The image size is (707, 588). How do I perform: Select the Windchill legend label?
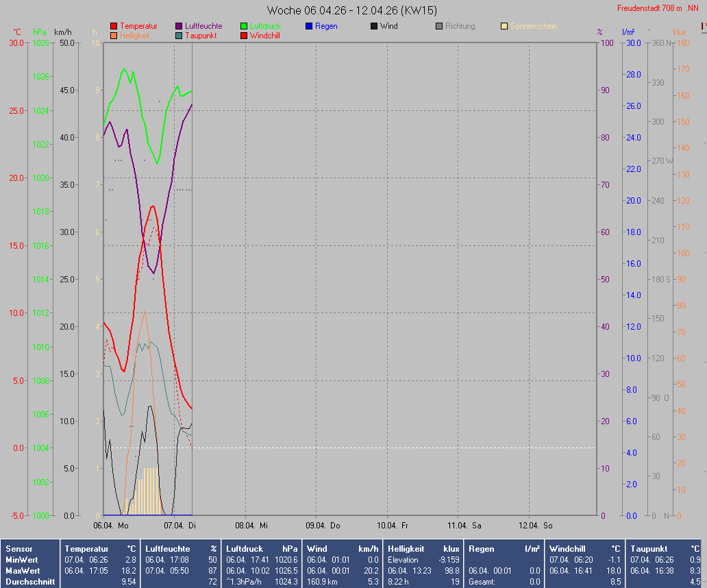[x=264, y=36]
